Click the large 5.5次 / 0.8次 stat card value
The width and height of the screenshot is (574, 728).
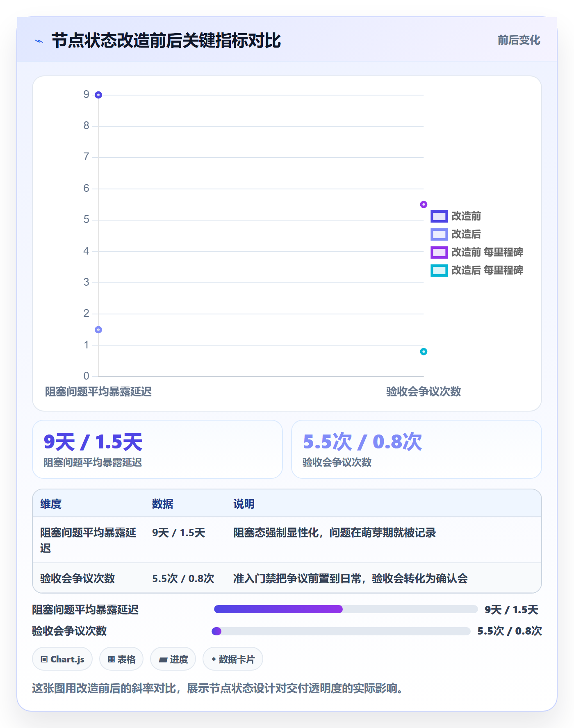[362, 442]
